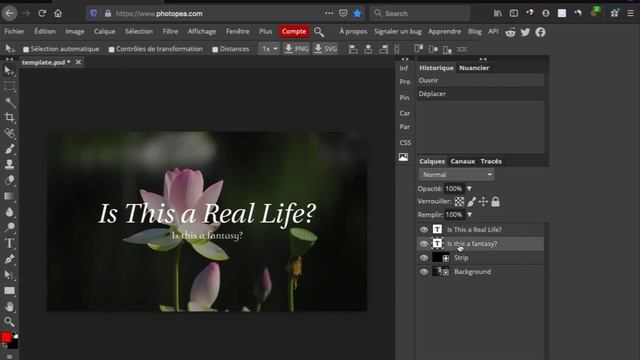
Task: Open the Reddit link icon
Action: 510,32
